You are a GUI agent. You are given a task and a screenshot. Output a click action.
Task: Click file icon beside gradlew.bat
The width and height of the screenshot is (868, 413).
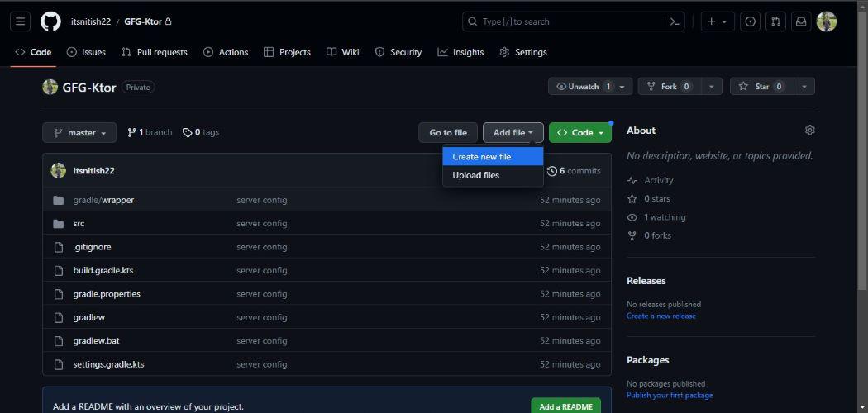tap(59, 340)
